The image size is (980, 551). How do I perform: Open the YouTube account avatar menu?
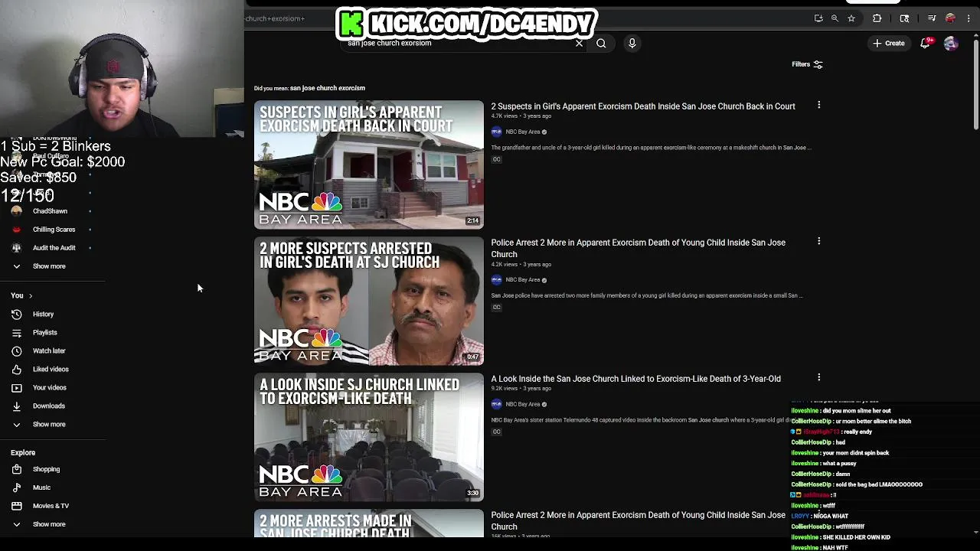coord(951,44)
